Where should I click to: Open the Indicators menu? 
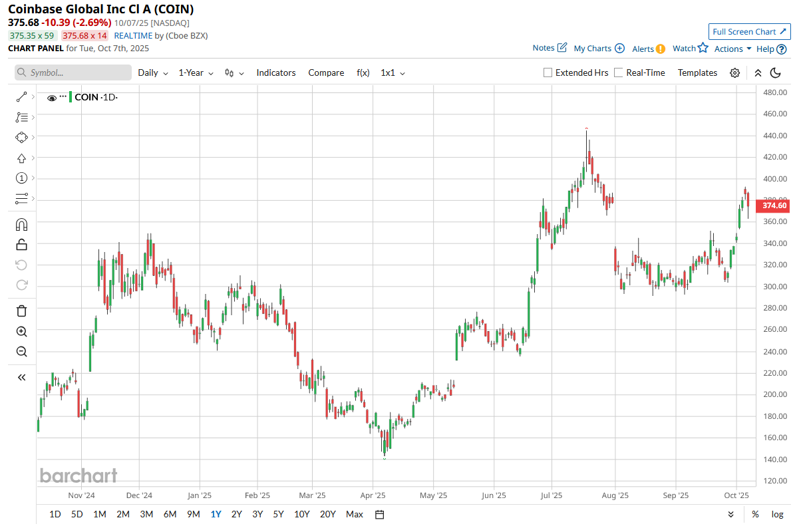tap(276, 73)
